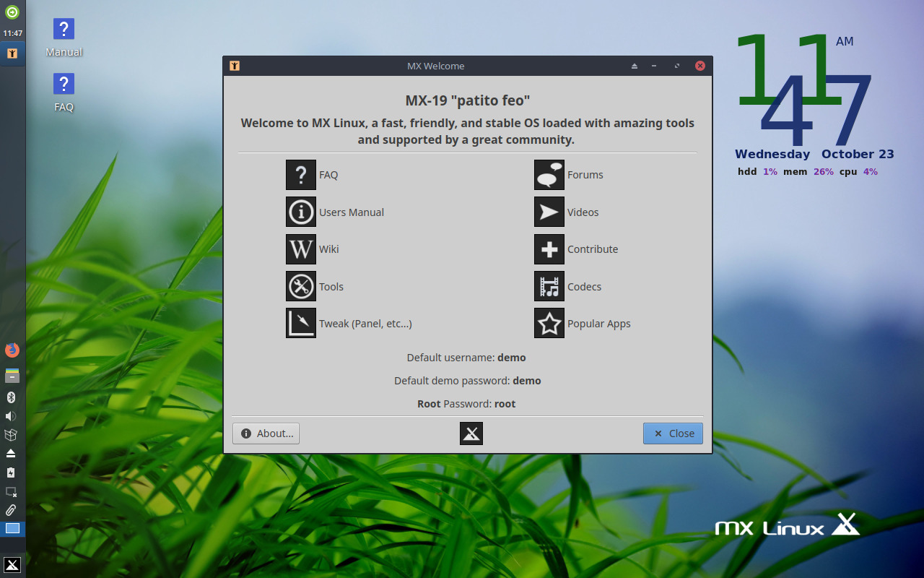Open the package updater box icon
Viewport: 924px width, 578px height.
coord(11,435)
